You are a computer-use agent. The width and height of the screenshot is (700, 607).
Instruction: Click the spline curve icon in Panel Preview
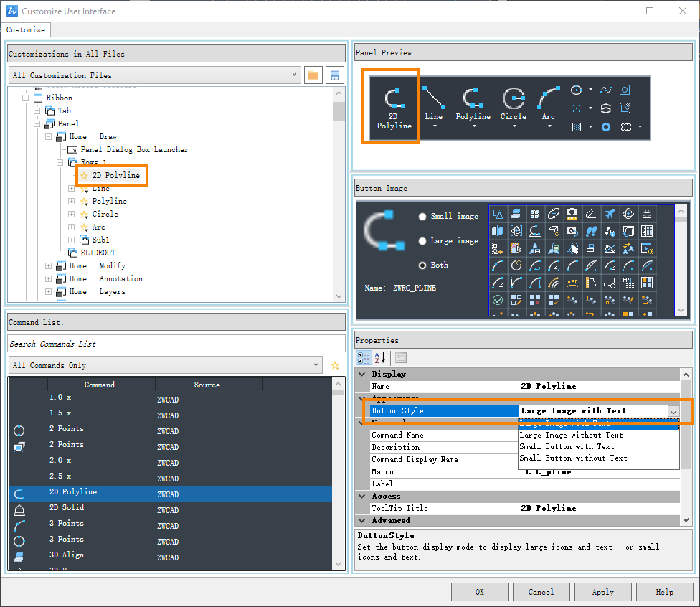click(606, 90)
